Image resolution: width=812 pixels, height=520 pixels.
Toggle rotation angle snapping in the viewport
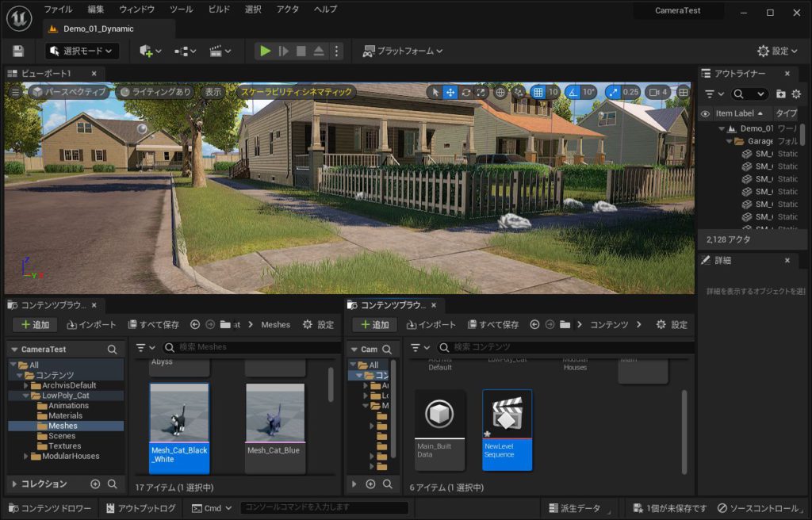tap(573, 92)
